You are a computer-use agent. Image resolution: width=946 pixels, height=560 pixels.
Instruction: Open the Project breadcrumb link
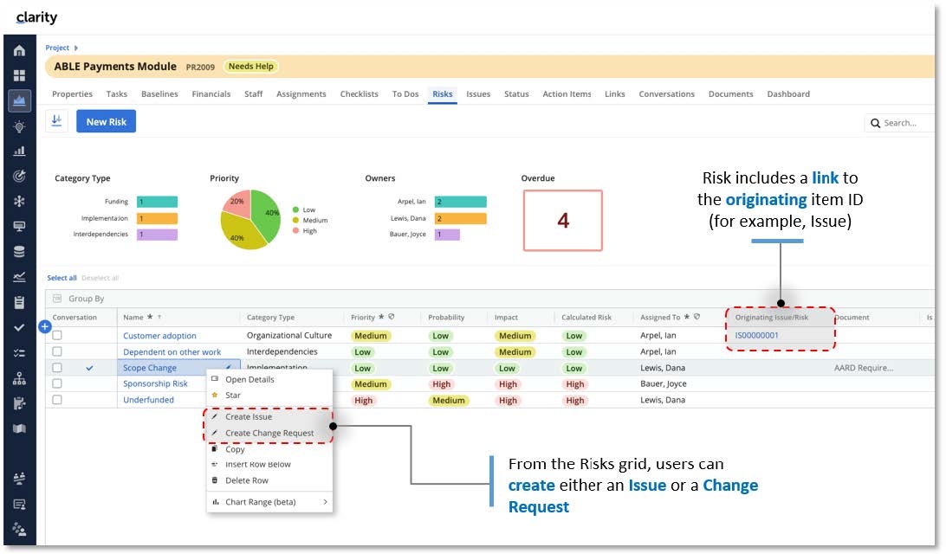tap(57, 48)
